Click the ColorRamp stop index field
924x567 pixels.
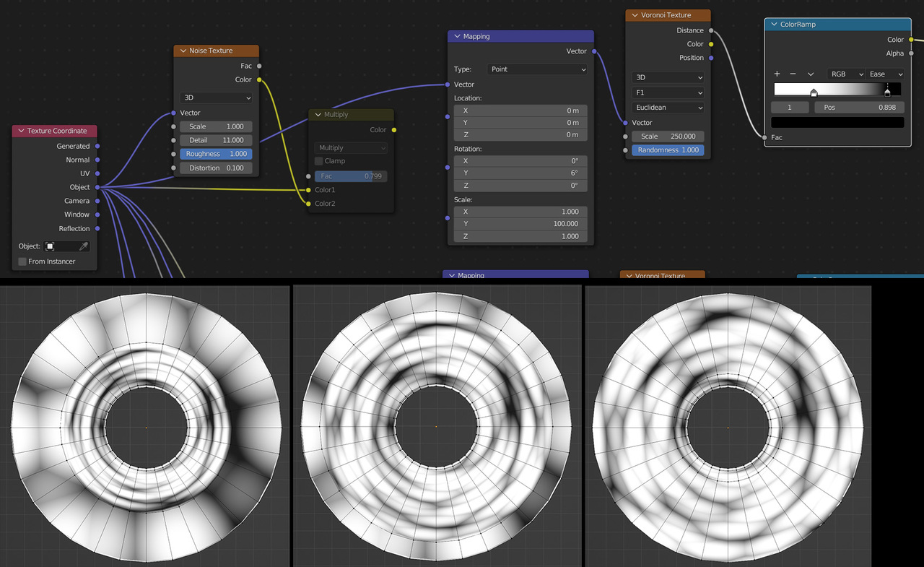coord(790,107)
